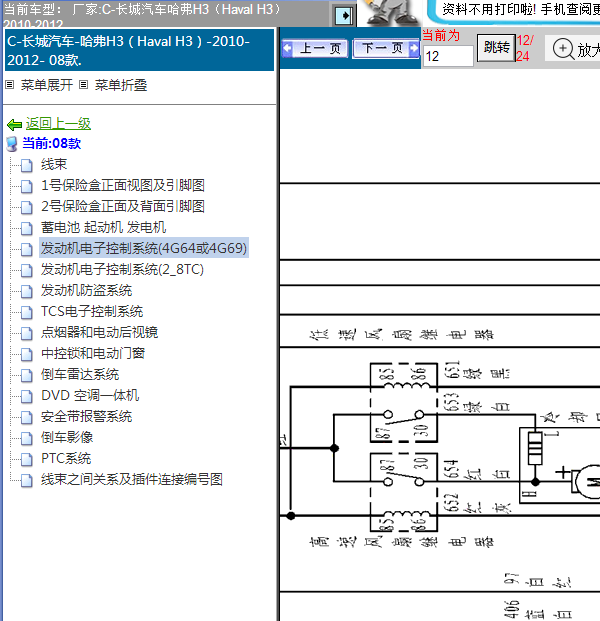Open PTC系统 entry
Viewport: 600px width, 621px height.
click(66, 458)
